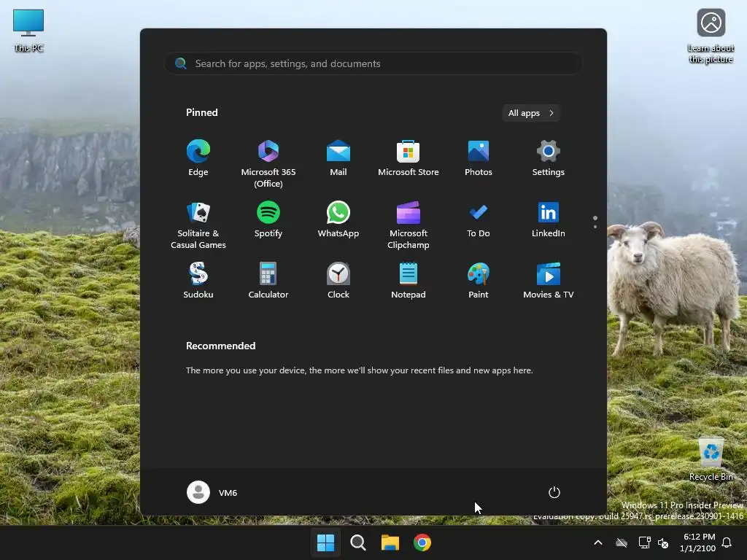Select the Recycle Bin desktop icon
This screenshot has width=747, height=560.
click(x=711, y=459)
